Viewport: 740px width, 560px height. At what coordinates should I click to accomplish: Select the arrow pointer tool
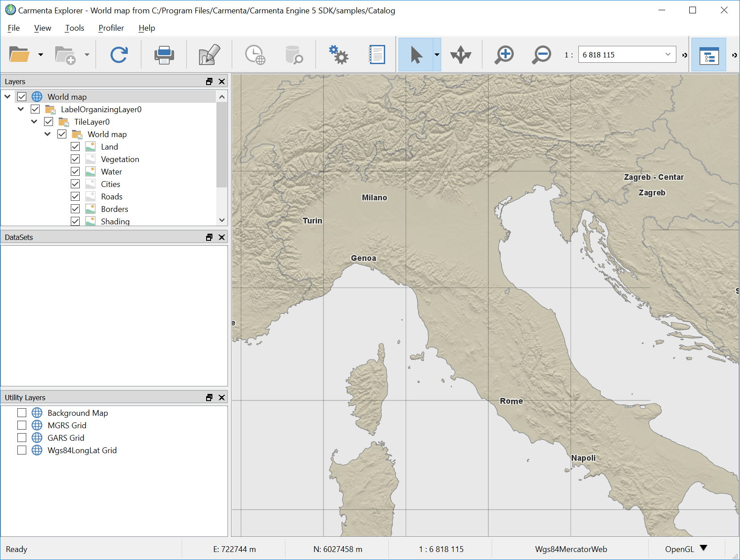click(x=416, y=55)
